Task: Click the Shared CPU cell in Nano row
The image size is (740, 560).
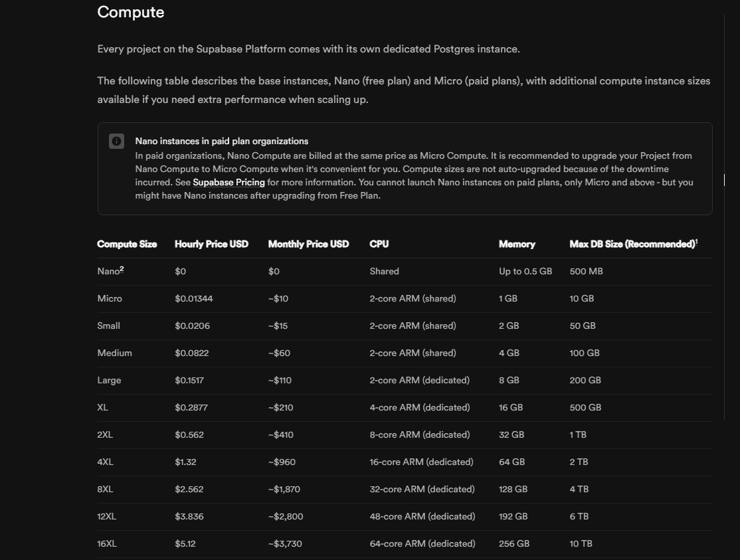Action: [384, 271]
